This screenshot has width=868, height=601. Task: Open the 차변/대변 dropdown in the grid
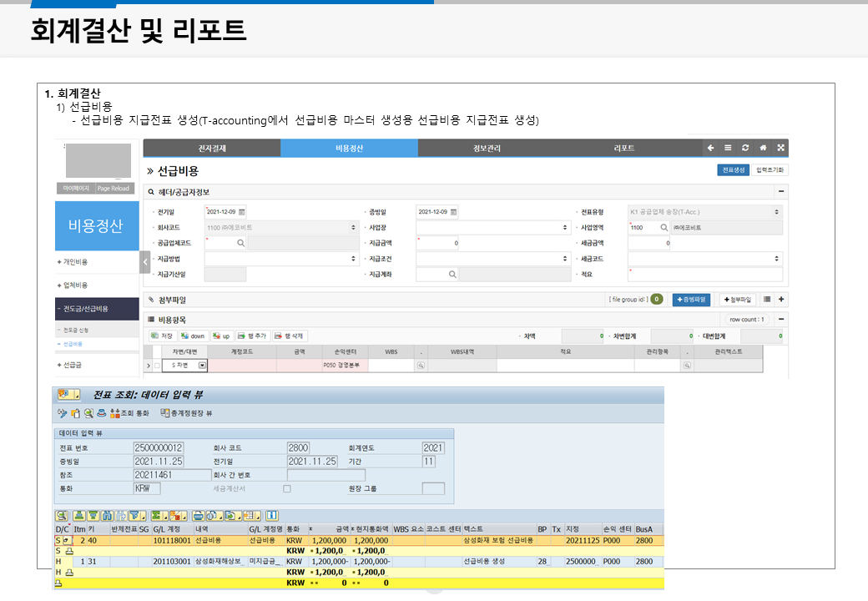(202, 366)
